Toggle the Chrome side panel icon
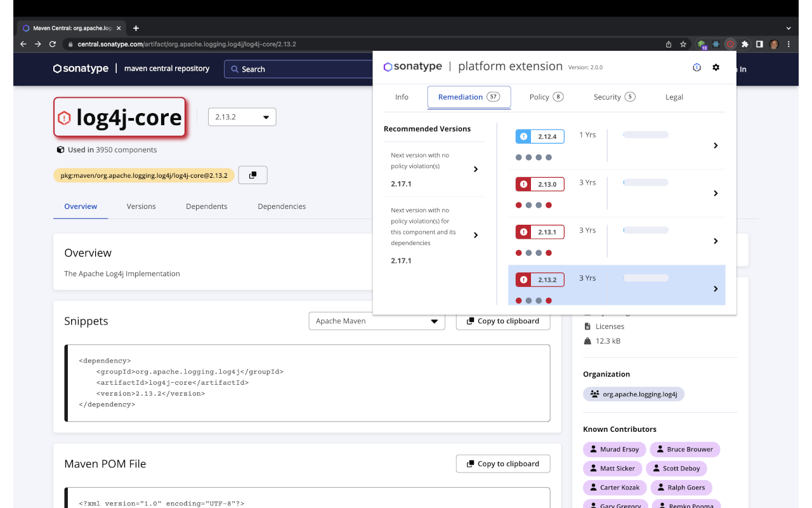Image resolution: width=812 pixels, height=508 pixels. click(759, 44)
